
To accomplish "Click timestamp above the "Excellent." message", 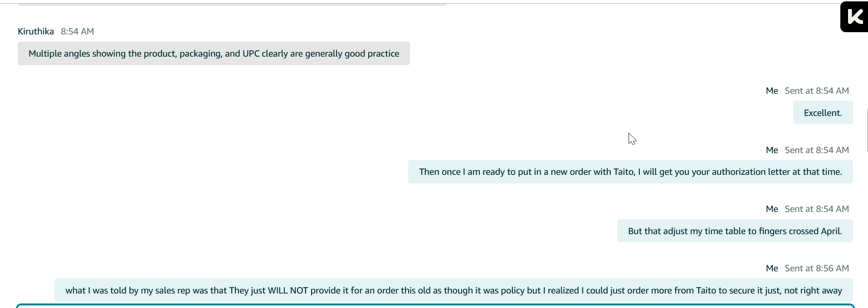I will pos(817,91).
